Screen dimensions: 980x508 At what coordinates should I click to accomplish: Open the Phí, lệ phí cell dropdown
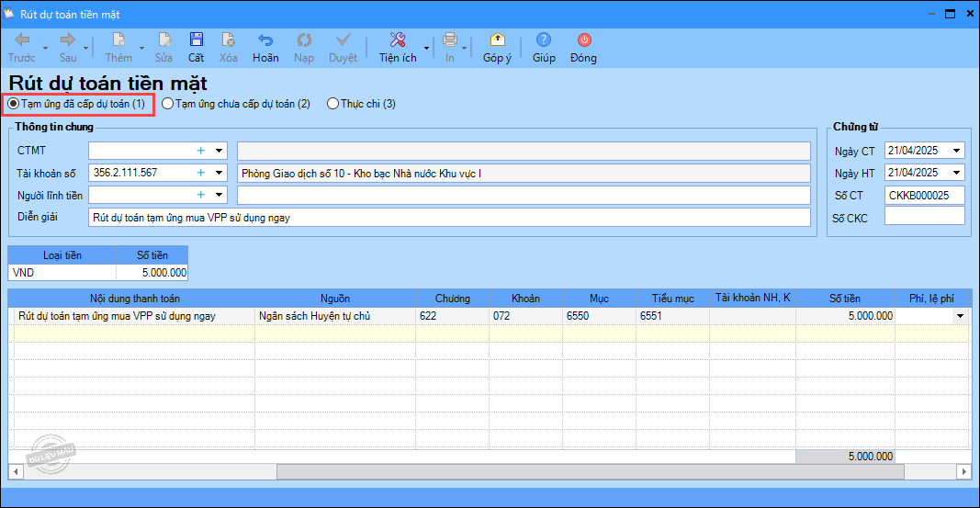pos(960,316)
